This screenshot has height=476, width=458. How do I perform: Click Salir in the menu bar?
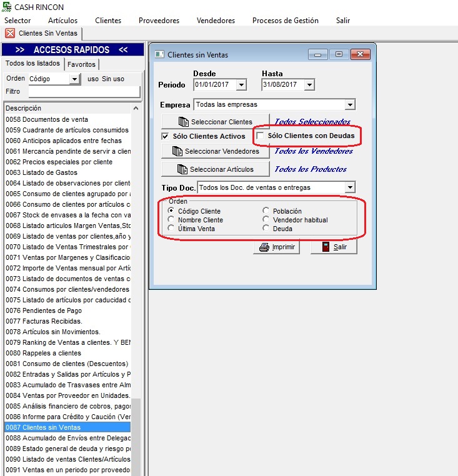pyautogui.click(x=343, y=21)
